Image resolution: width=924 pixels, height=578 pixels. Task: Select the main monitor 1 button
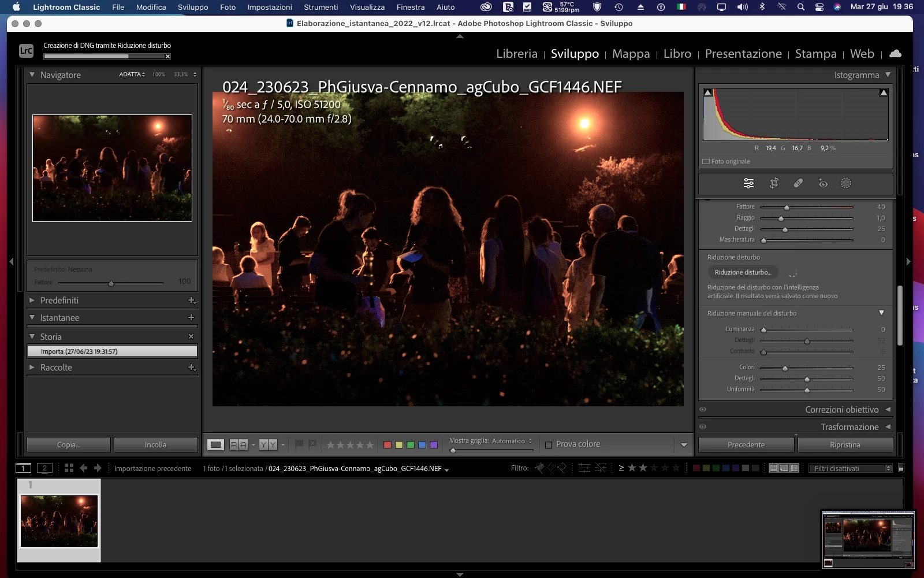click(23, 468)
